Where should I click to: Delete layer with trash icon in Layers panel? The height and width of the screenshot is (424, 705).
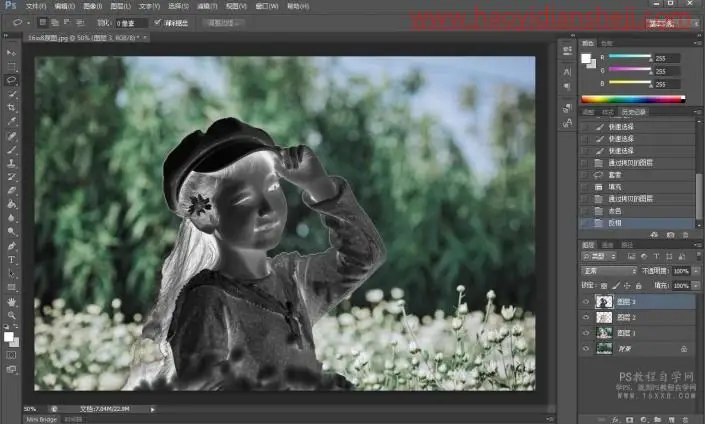coord(685,419)
